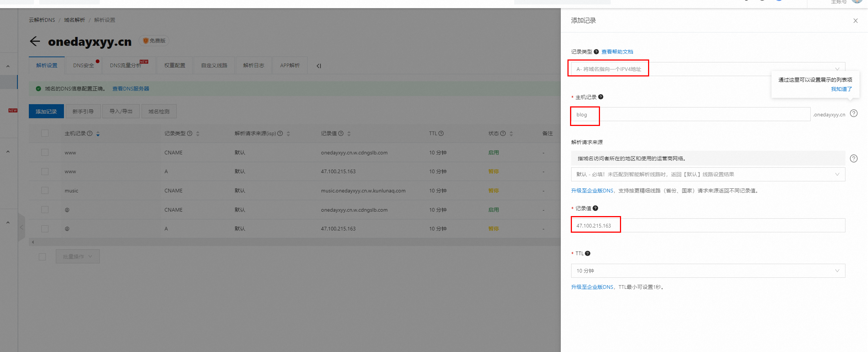868x352 pixels.
Task: Sort table by 解析请求来源(isp) column
Action: tap(288, 134)
